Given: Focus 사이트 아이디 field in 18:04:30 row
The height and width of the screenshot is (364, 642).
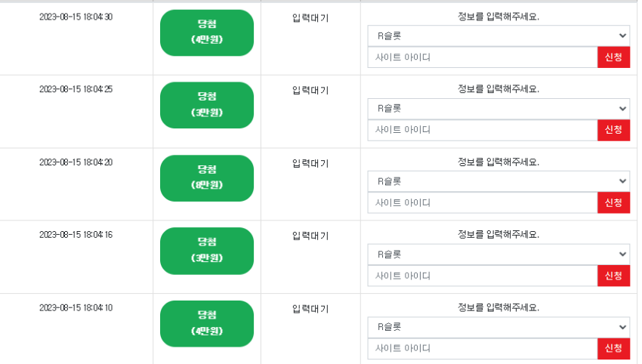Looking at the screenshot, I should click(x=483, y=57).
